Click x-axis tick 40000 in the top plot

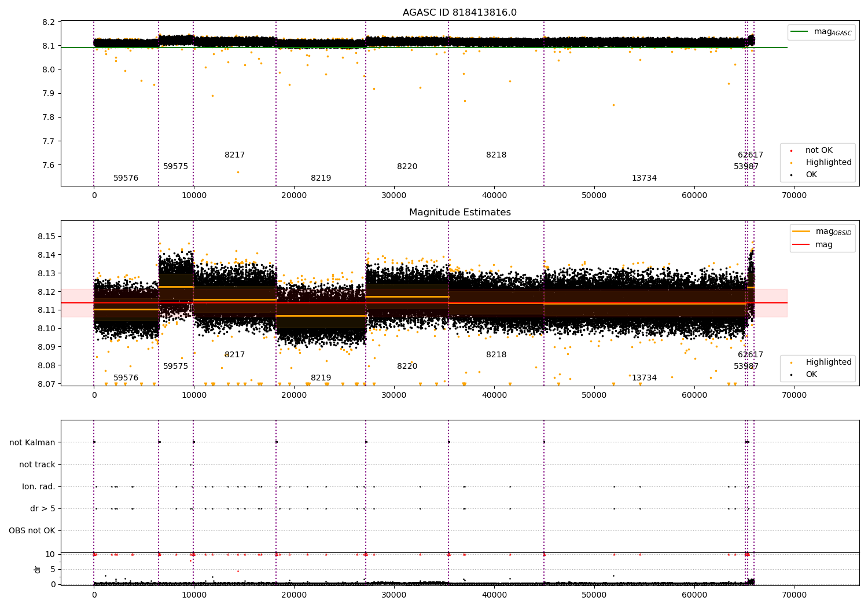(x=494, y=196)
